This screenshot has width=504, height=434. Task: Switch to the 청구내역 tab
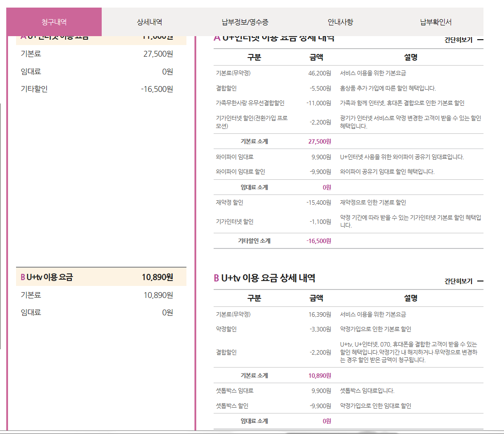click(54, 22)
